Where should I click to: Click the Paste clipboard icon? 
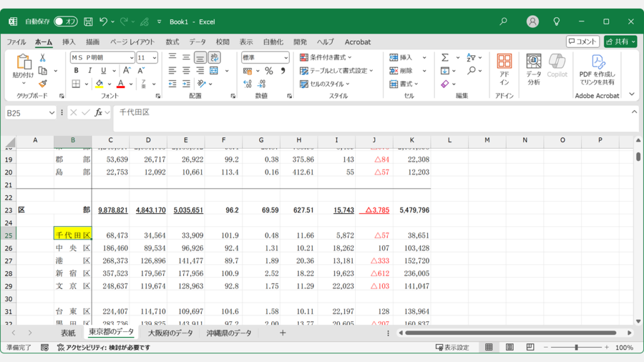(x=23, y=62)
